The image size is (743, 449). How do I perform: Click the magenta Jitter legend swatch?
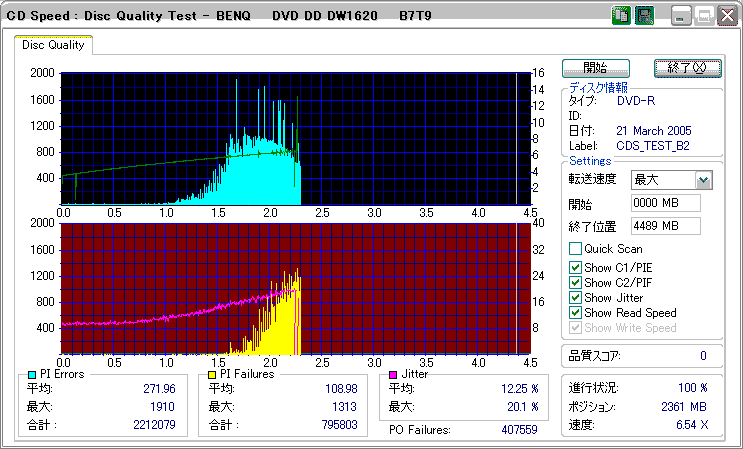tap(393, 375)
